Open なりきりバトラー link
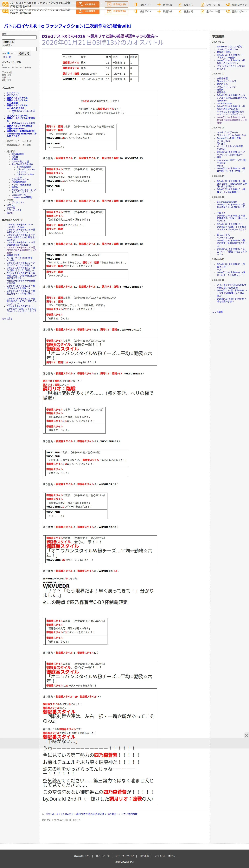This screenshot has width=249, height=868. (x=20, y=180)
